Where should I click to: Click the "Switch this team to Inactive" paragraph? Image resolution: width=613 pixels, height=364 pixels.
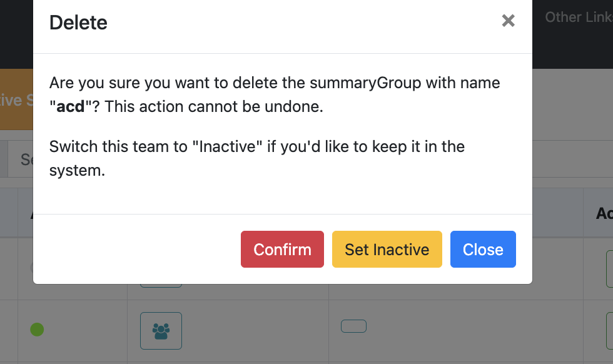(257, 158)
